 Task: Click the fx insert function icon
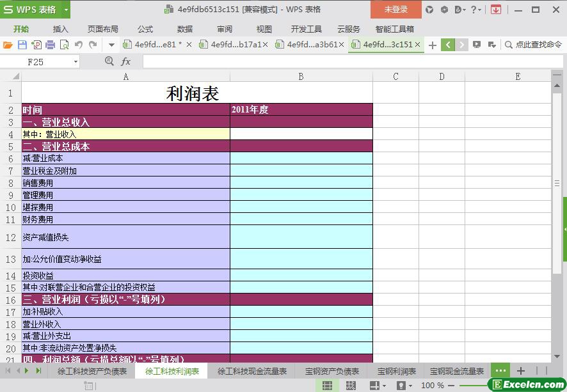(x=126, y=61)
